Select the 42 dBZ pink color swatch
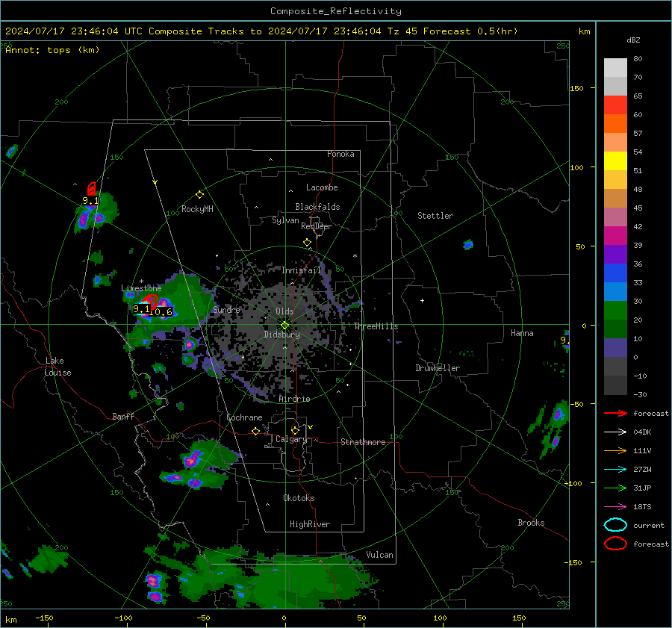 tap(615, 217)
